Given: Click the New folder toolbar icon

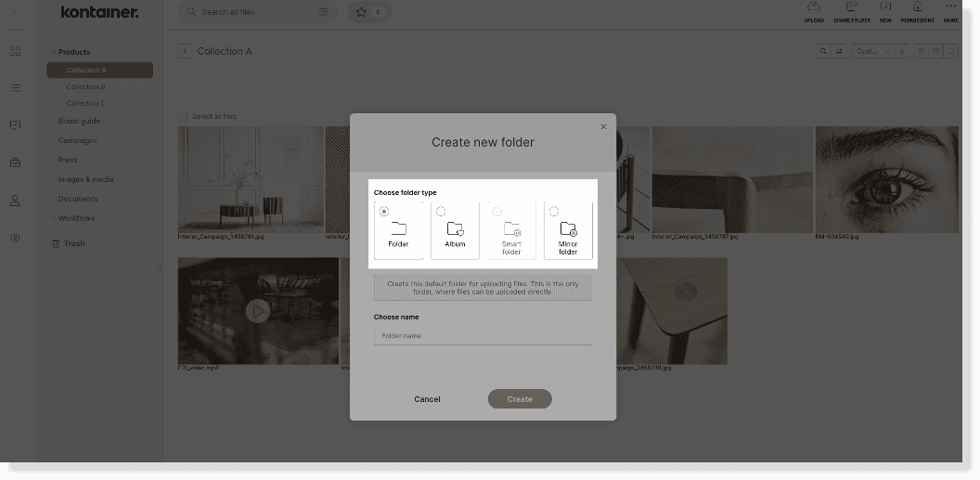Looking at the screenshot, I should 885,6.
